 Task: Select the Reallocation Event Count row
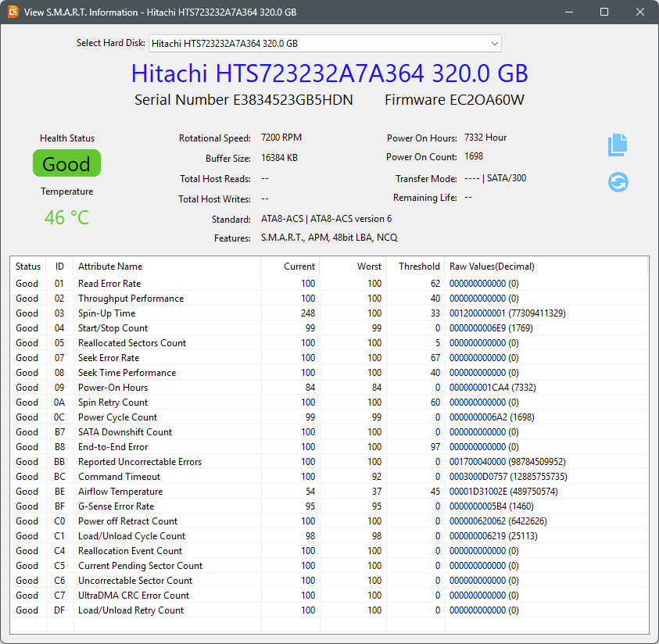point(329,551)
